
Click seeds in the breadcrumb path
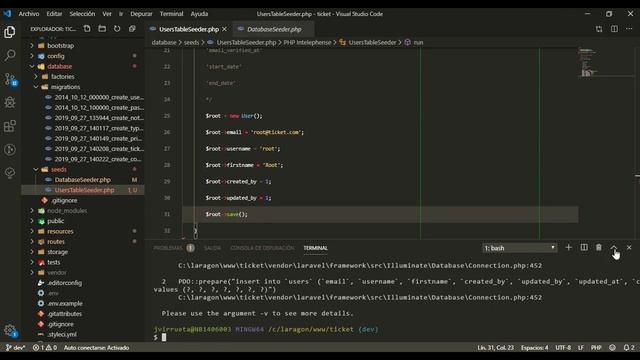click(x=191, y=42)
